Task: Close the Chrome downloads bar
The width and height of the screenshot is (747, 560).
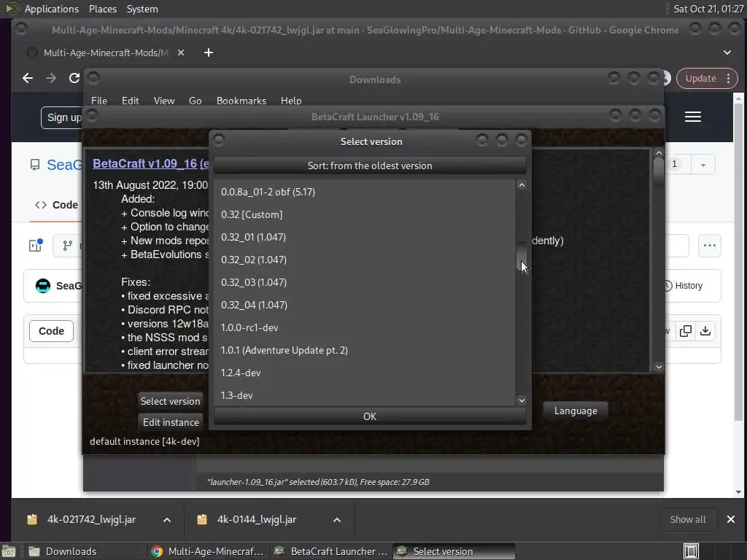Action: (731, 519)
